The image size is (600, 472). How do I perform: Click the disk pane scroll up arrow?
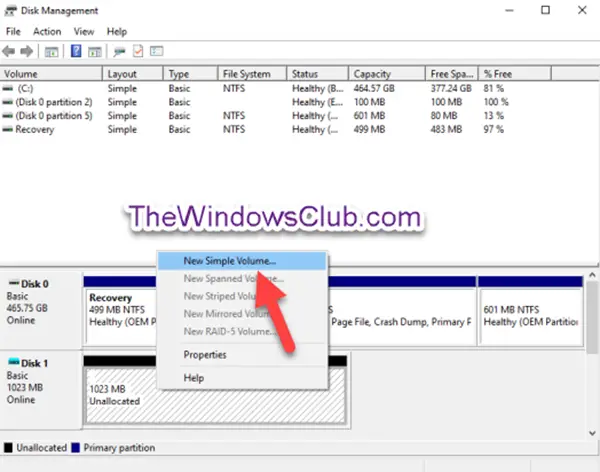pyautogui.click(x=592, y=275)
